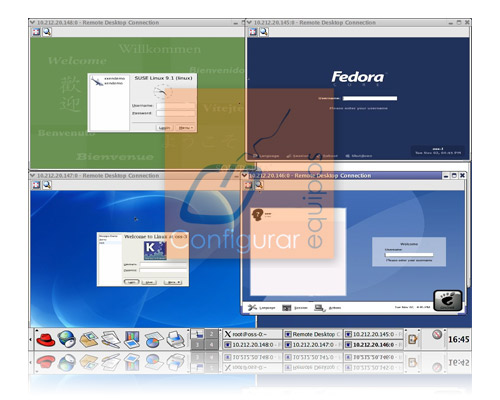Screen dimensions: 500x400
Task: Open the printer manager icon
Action: (x=175, y=339)
